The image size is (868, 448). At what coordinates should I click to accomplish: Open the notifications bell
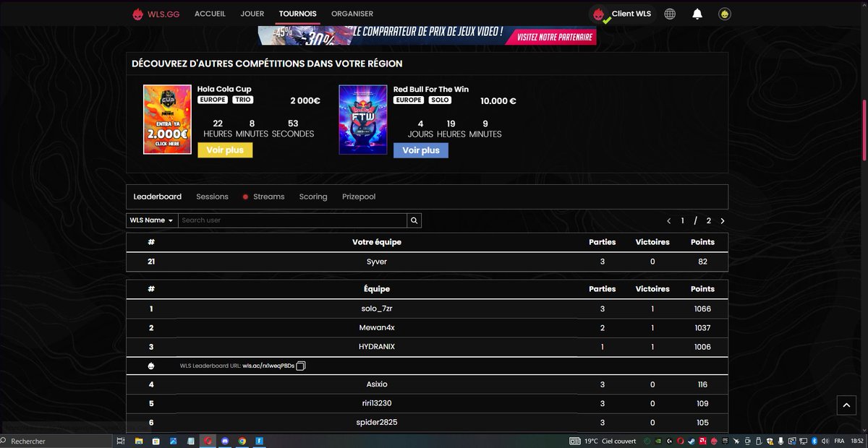point(697,14)
